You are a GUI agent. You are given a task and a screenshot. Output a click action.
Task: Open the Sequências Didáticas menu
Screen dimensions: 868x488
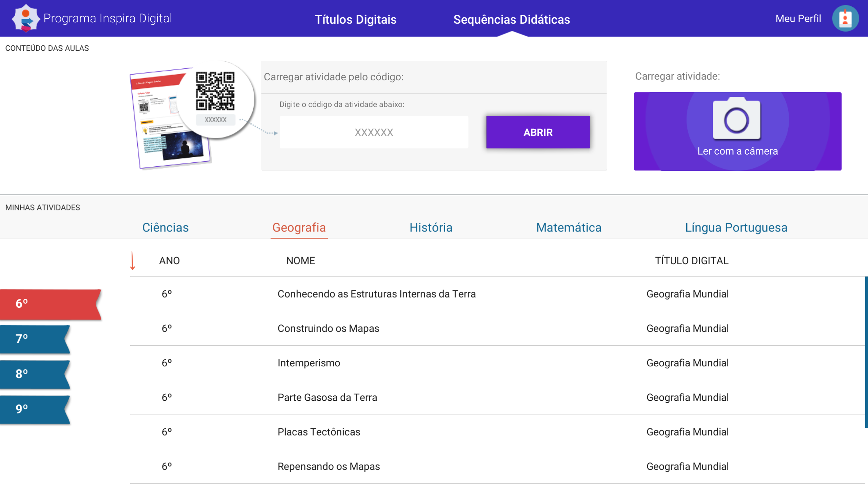tap(512, 19)
